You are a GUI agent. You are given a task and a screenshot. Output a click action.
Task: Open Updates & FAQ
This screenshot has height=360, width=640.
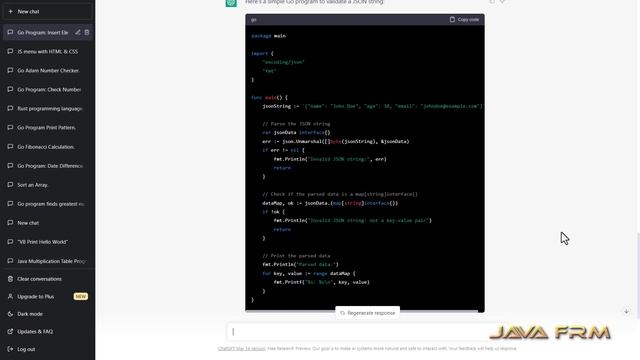pos(47,331)
